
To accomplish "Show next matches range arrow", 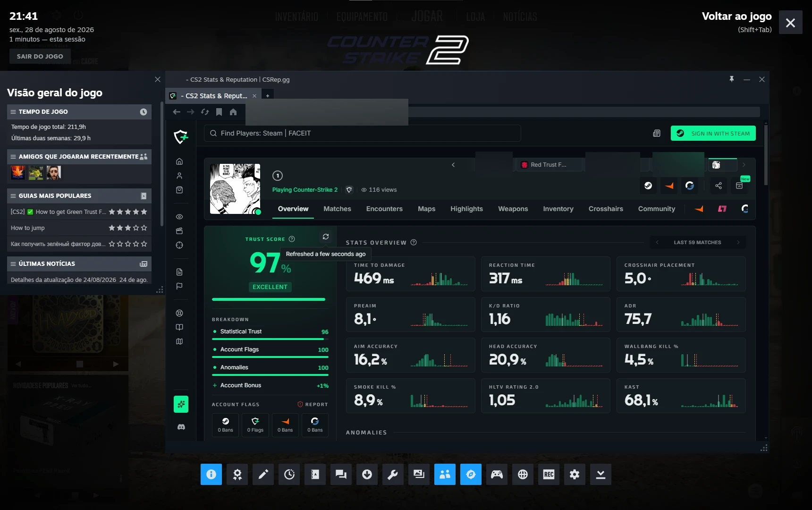I will (738, 243).
